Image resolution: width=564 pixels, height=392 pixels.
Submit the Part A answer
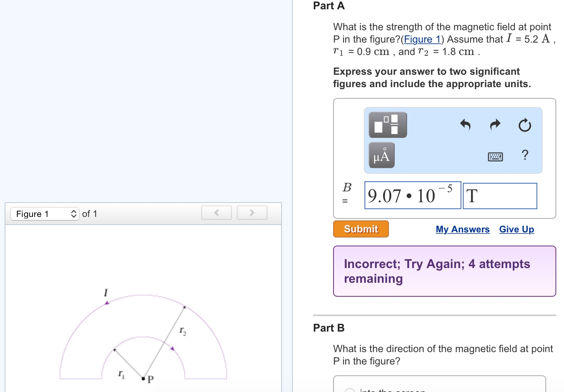[x=361, y=229]
